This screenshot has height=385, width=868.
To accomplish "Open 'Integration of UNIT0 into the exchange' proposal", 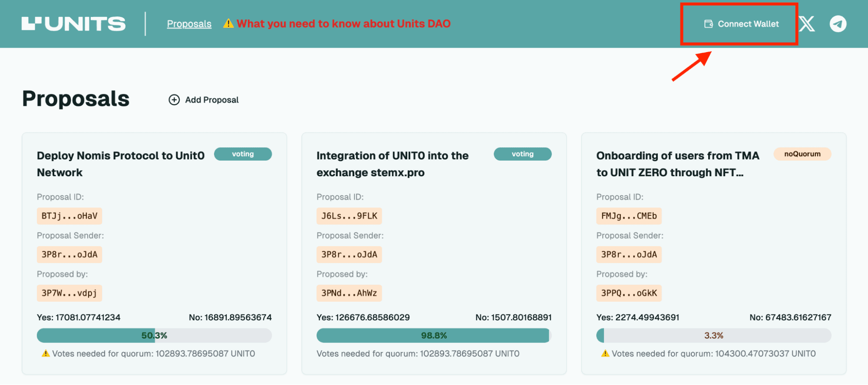I will click(393, 164).
